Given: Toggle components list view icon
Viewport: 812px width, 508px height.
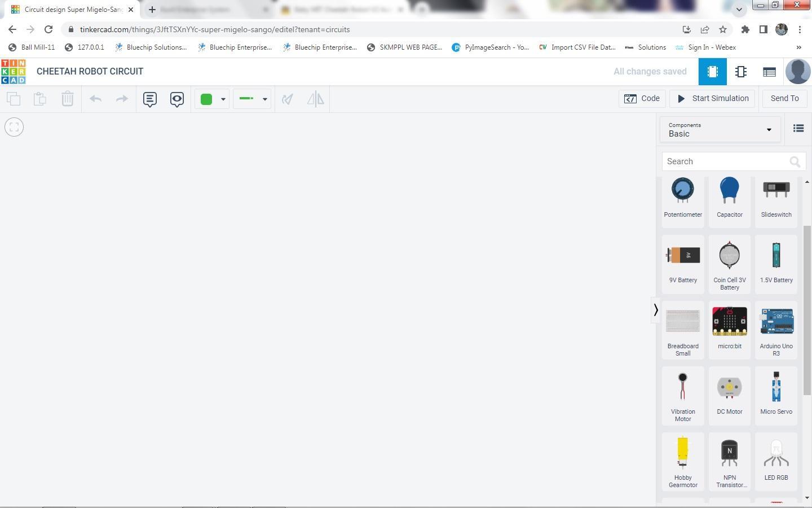Looking at the screenshot, I should pos(798,129).
